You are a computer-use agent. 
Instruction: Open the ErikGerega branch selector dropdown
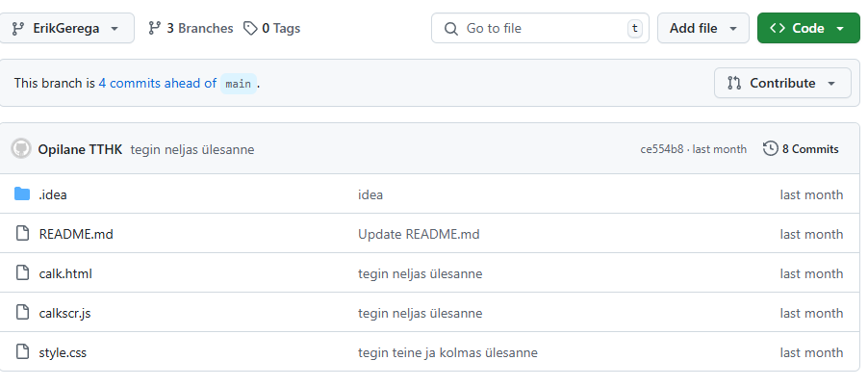(x=66, y=28)
